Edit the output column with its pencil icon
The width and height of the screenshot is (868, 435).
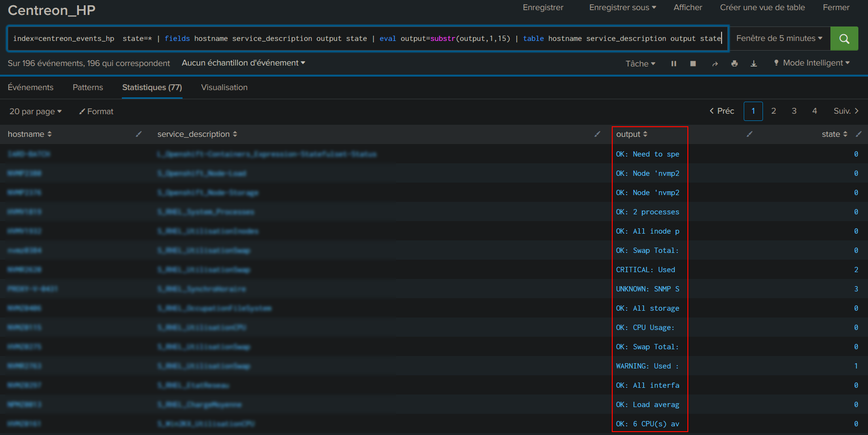(750, 134)
